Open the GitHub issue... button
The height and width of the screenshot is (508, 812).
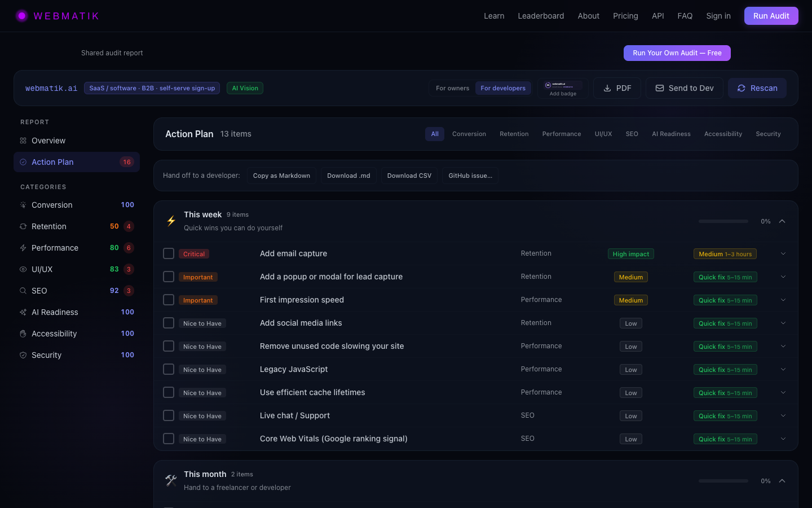(470, 176)
